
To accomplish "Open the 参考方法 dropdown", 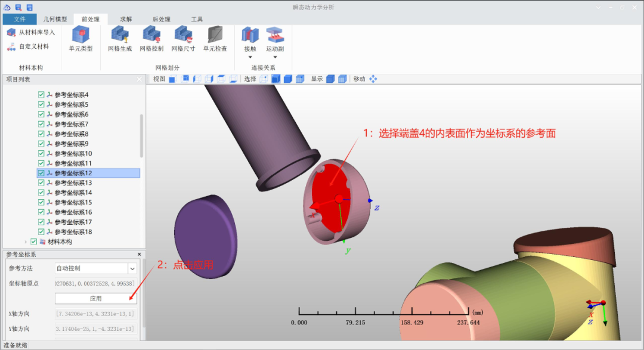I will pyautogui.click(x=132, y=269).
